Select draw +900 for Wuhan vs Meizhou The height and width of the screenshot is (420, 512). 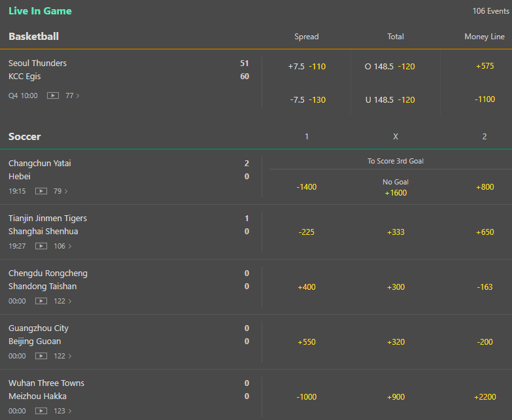(x=396, y=397)
